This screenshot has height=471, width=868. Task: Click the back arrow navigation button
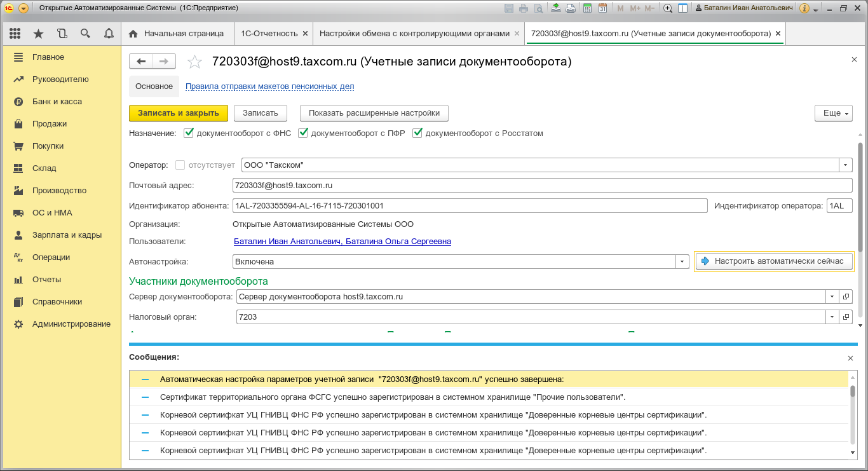pyautogui.click(x=141, y=61)
